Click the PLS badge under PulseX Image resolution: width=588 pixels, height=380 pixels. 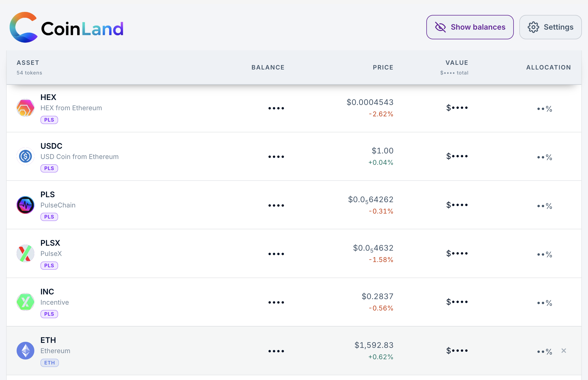tap(49, 266)
